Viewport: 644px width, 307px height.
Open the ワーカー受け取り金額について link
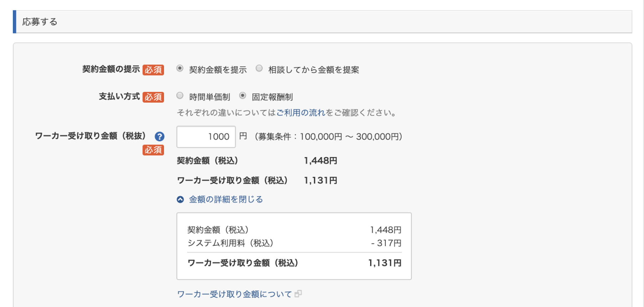click(x=234, y=293)
